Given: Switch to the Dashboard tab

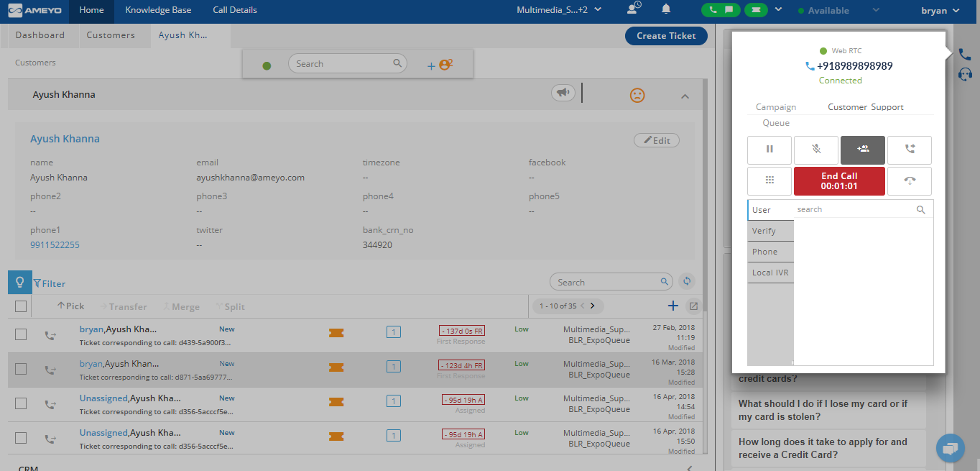Looking at the screenshot, I should coord(40,35).
